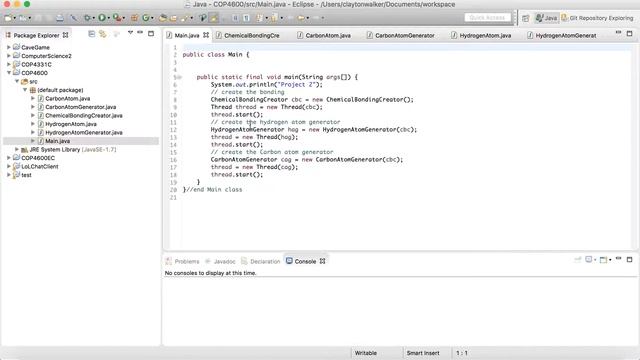Click the Open Perspective icon
The height and width of the screenshot is (360, 640).
[x=526, y=18]
